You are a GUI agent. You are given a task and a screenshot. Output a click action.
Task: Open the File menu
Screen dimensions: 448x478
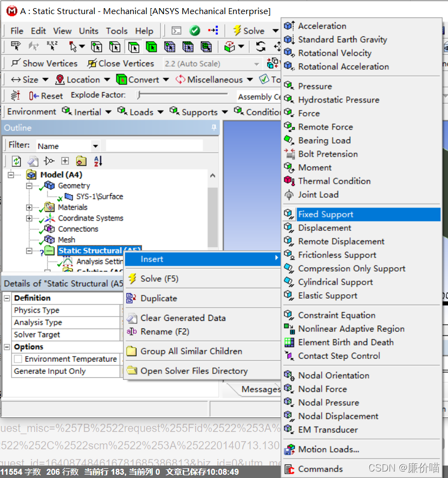click(17, 31)
